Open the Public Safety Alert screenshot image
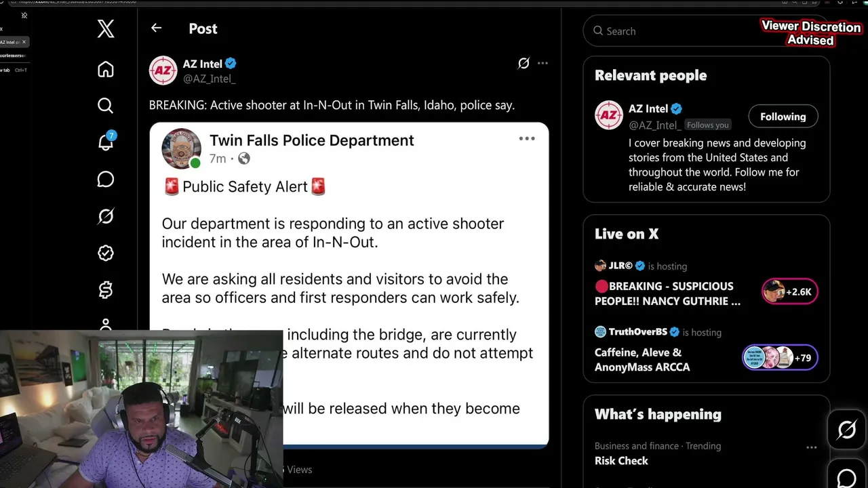Screen dimensions: 868x488 point(349,285)
